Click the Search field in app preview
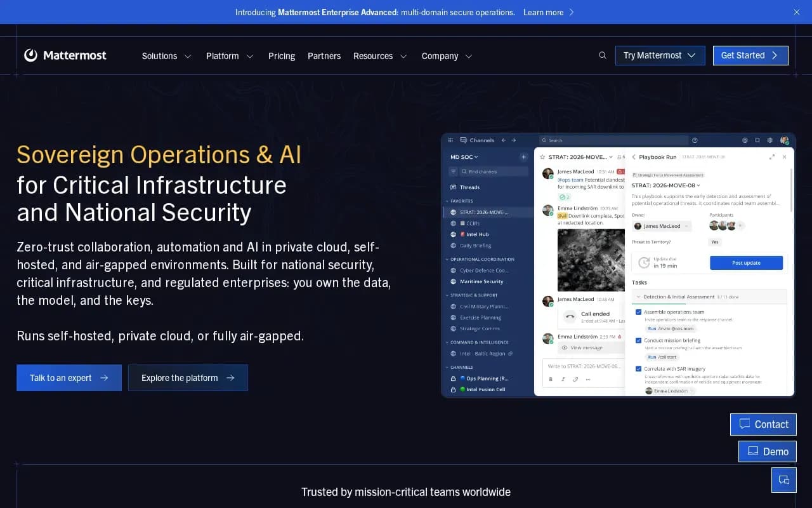Screen dimensions: 812x508 click(613, 140)
